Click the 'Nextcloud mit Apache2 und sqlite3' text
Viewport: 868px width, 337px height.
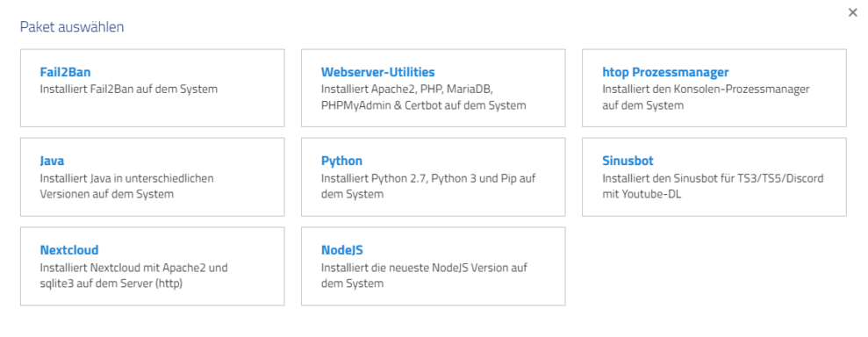[134, 275]
